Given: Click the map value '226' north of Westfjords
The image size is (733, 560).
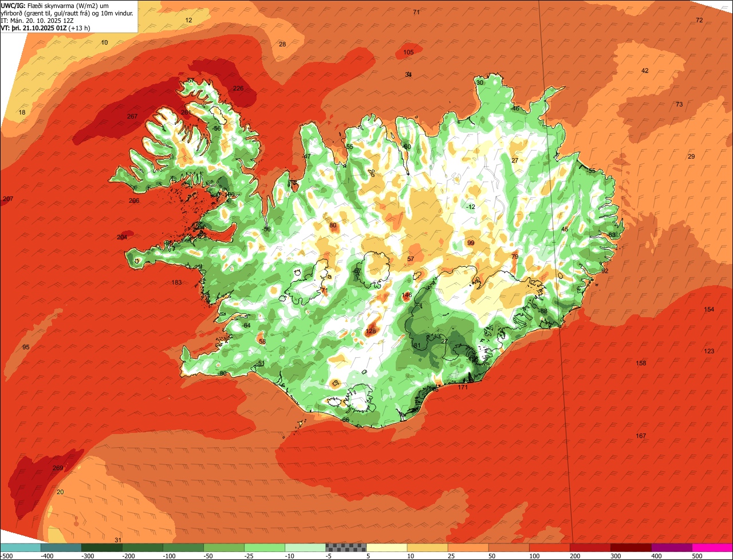Looking at the screenshot, I should [x=238, y=88].
